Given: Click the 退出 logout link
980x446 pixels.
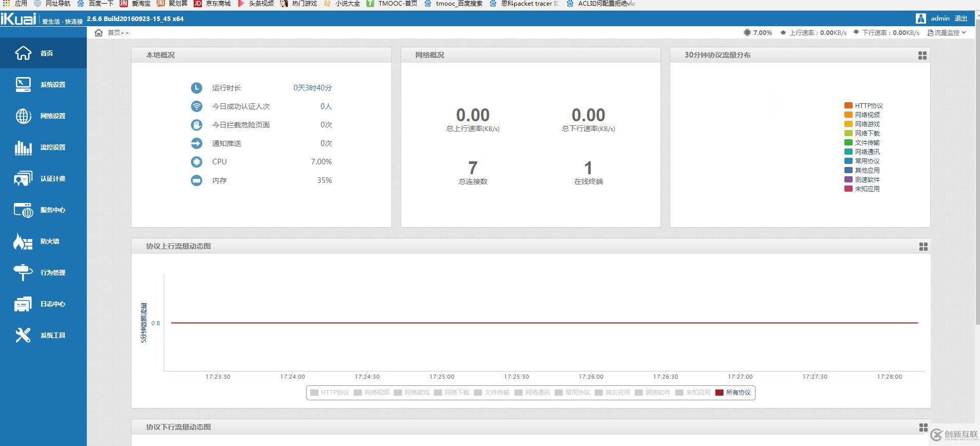Looking at the screenshot, I should 961,18.
